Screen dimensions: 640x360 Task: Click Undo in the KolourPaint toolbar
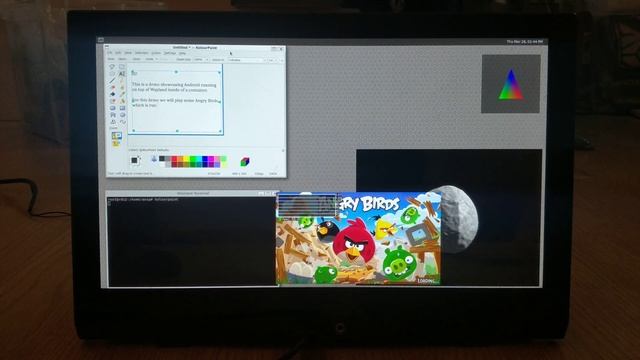pyautogui.click(x=149, y=59)
